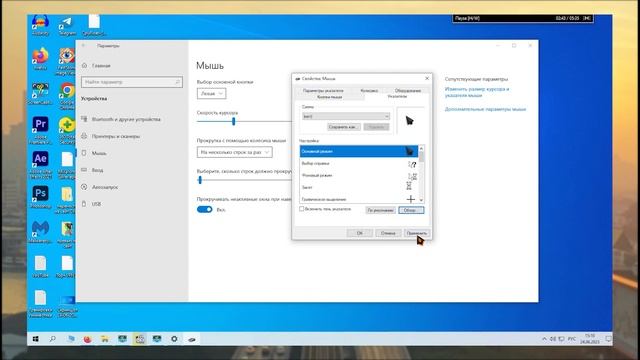This screenshot has height=360, width=640.
Task: Open Malwarebytes desktop shortcut
Action: click(40, 232)
